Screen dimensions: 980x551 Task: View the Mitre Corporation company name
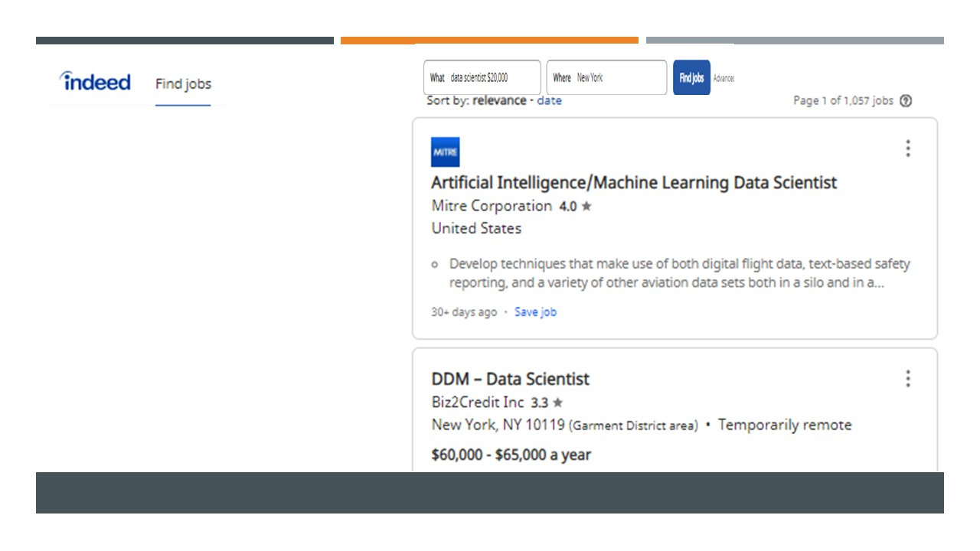pos(492,206)
